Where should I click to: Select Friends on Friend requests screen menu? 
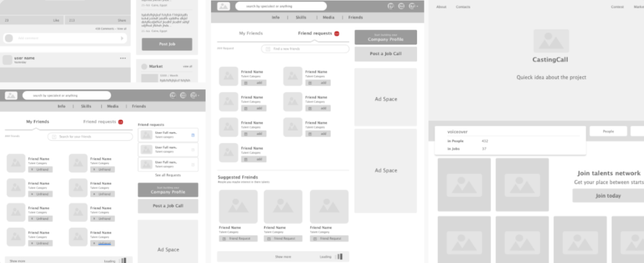tap(355, 17)
